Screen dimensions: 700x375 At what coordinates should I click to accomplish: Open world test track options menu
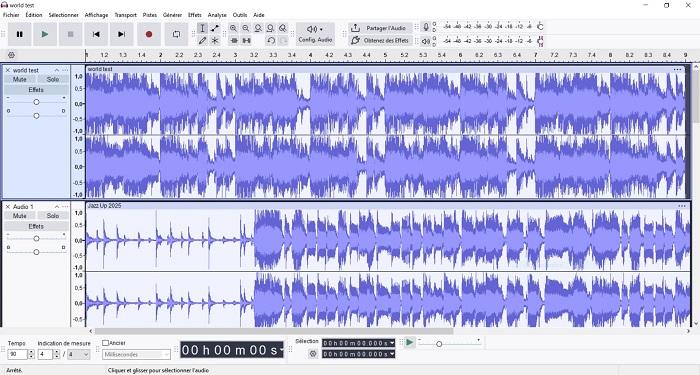click(x=65, y=70)
